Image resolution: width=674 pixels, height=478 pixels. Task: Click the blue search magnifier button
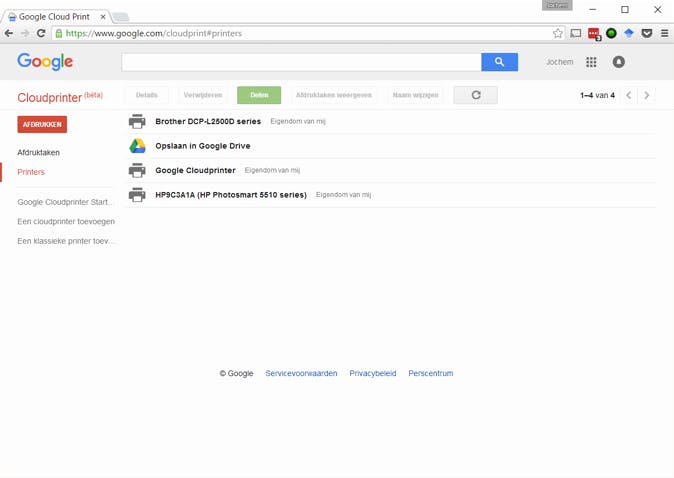(x=499, y=62)
